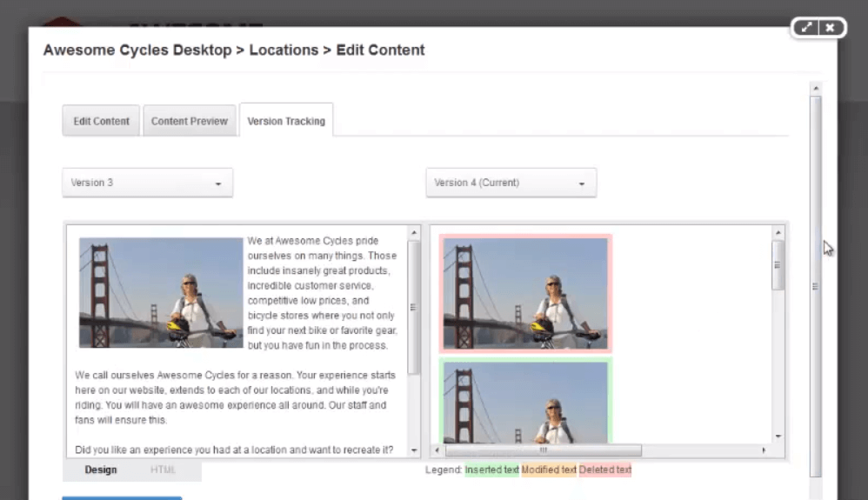Click the dialog's main vertical scrollbar thumb

click(816, 286)
